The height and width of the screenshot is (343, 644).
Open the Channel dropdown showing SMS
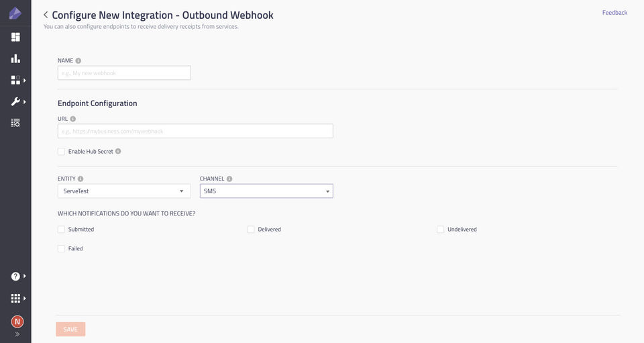point(266,191)
